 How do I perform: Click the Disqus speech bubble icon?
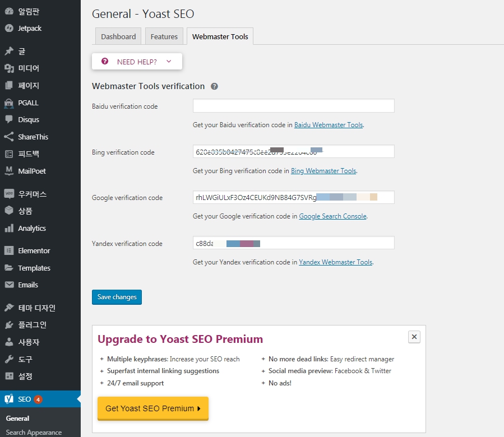(9, 119)
